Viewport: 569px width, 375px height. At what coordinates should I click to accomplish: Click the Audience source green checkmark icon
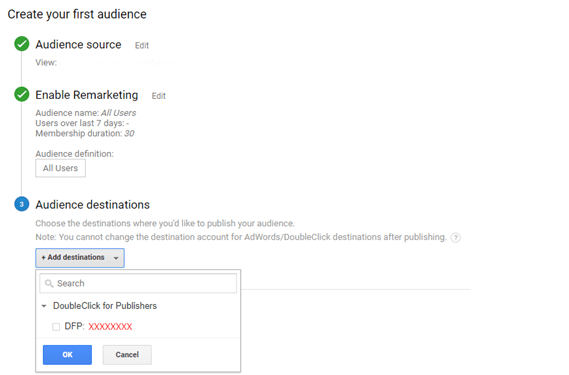[22, 44]
